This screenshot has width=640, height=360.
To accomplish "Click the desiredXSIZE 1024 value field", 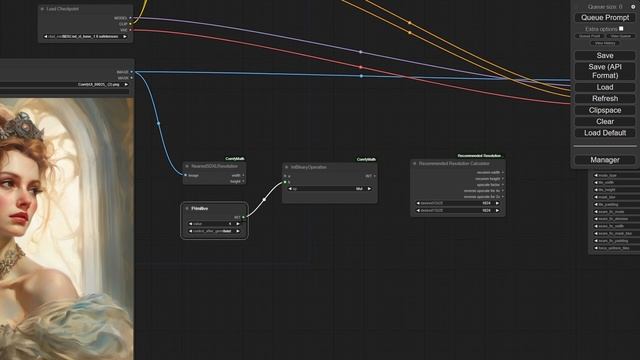I will (x=458, y=203).
